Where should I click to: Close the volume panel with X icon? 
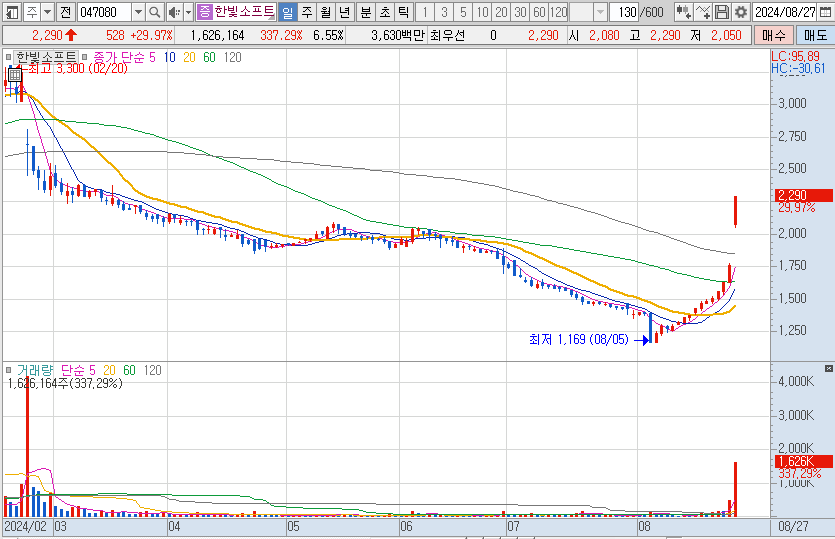[829, 369]
